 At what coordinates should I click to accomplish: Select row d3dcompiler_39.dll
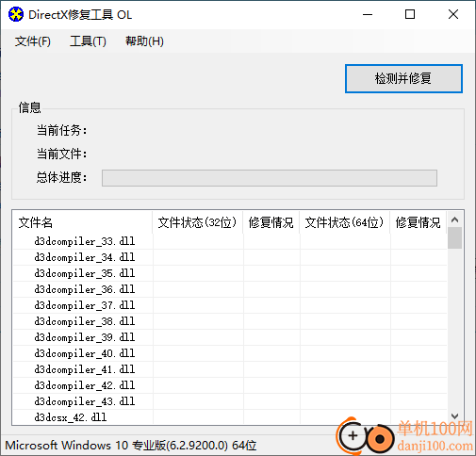click(x=230, y=337)
